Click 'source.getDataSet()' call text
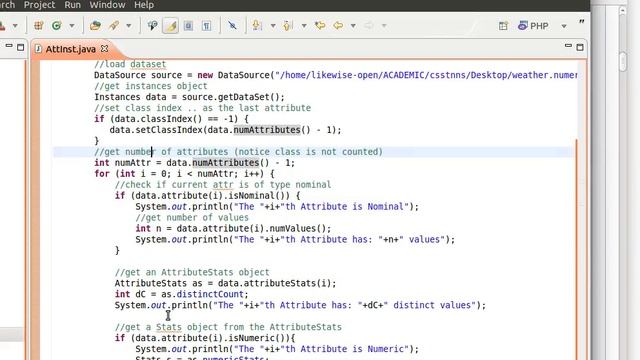Image resolution: width=640 pixels, height=360 pixels. pos(231,97)
